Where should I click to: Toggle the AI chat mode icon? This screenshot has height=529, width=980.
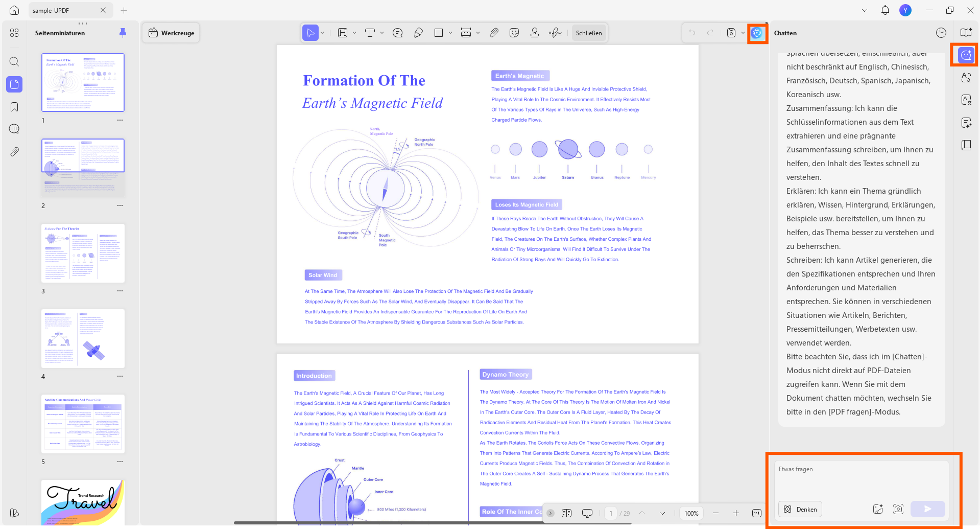coord(966,55)
